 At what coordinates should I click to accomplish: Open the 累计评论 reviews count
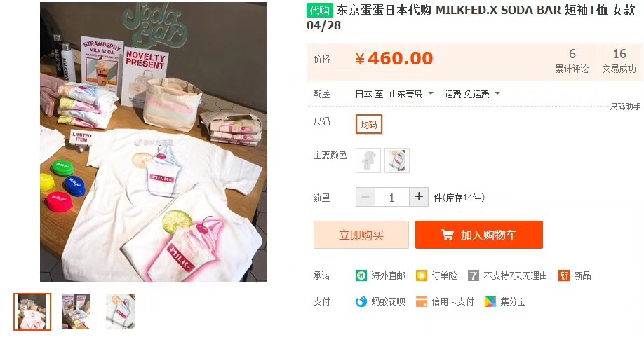(x=572, y=61)
